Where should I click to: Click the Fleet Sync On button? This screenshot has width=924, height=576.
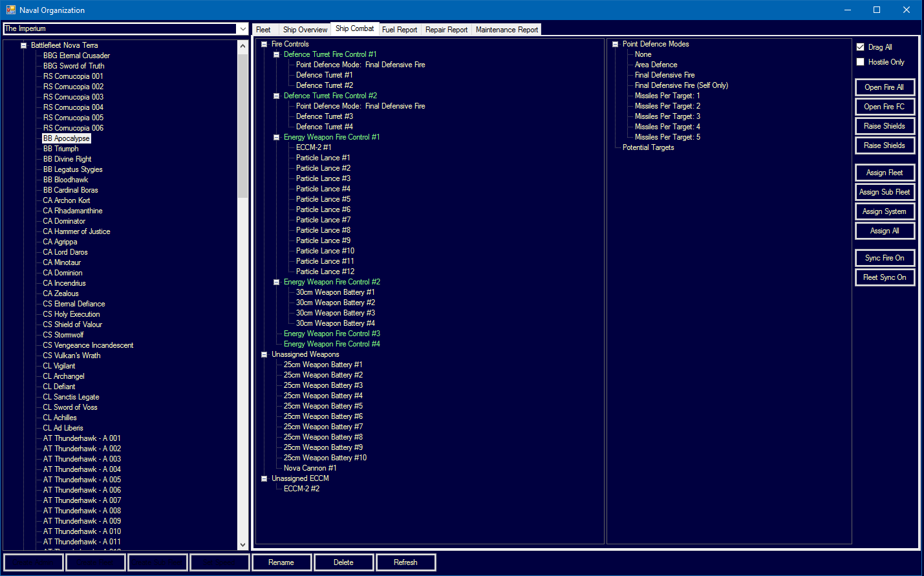[885, 277]
